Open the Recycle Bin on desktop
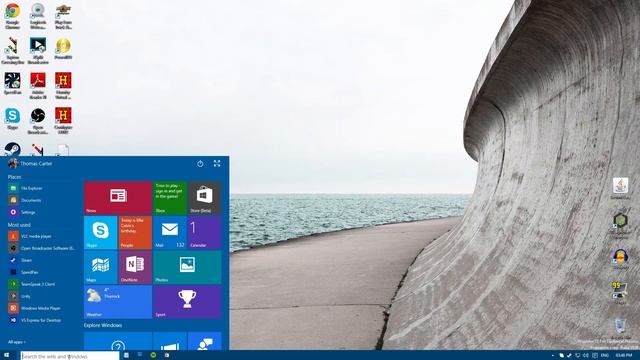Image resolution: width=640 pixels, height=360 pixels. click(620, 329)
